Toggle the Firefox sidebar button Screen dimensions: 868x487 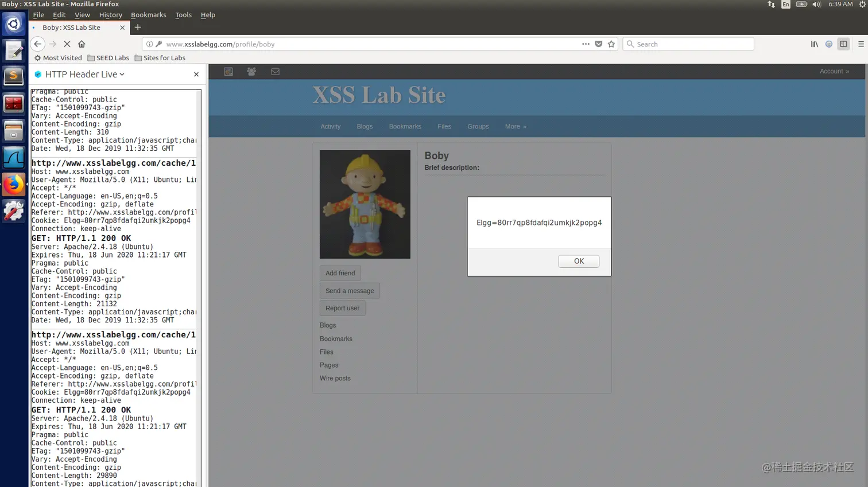point(843,44)
